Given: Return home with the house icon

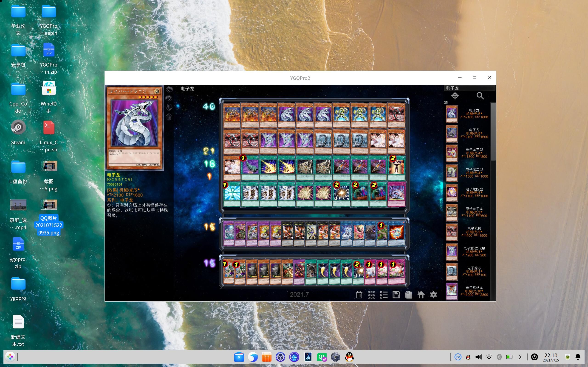Looking at the screenshot, I should click(x=421, y=295).
